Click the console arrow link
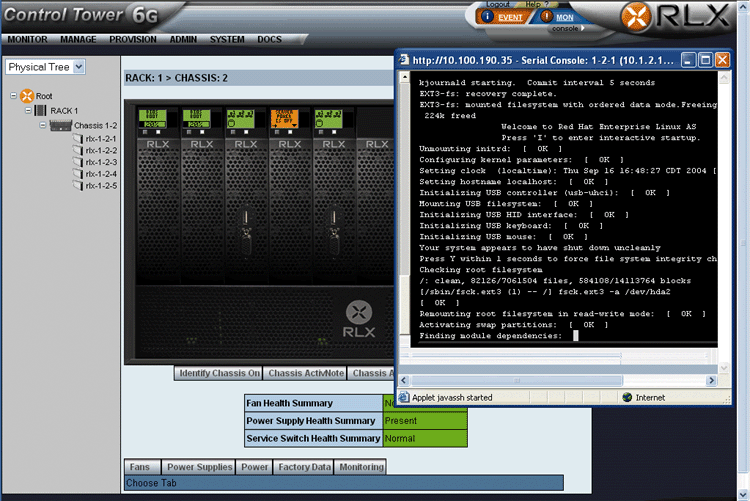Screen dimensions: 750x501 pyautogui.click(x=568, y=29)
